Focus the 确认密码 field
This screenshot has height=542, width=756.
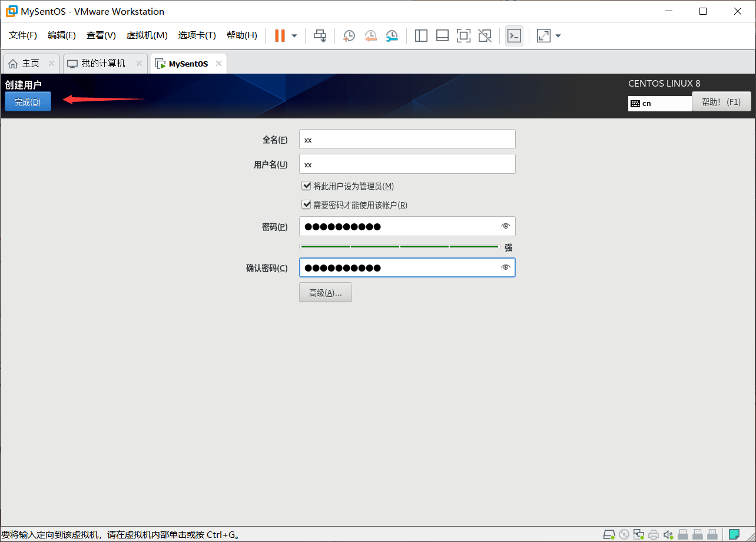coord(407,267)
